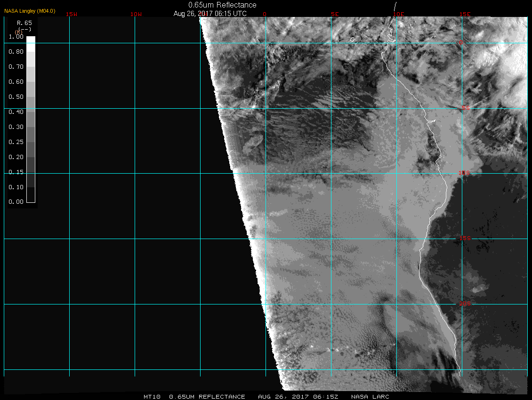This screenshot has width=532, height=400.
Task: Click the 'NASA Langley (M04.0)' label
Action: (x=30, y=11)
